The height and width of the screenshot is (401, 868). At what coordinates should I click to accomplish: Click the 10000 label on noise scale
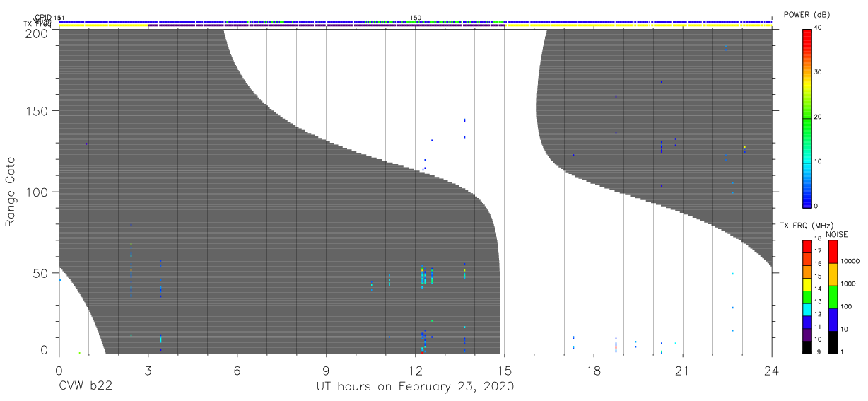852,262
